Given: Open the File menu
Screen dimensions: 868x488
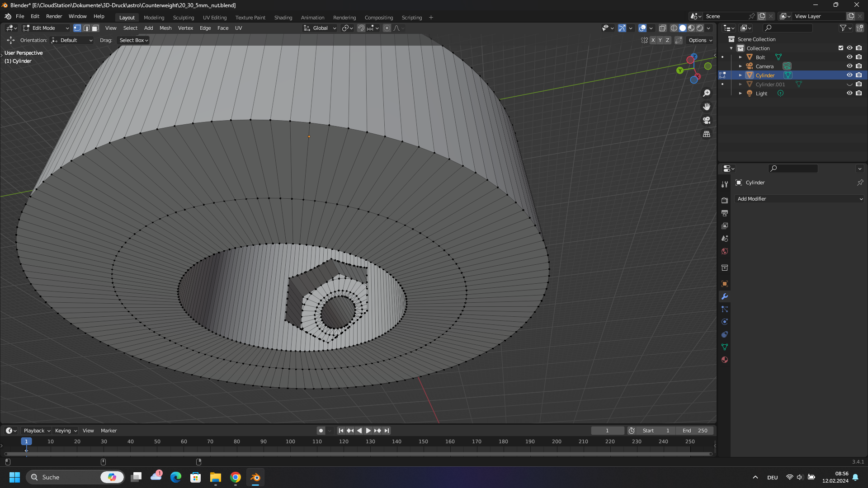Looking at the screenshot, I should coord(20,16).
